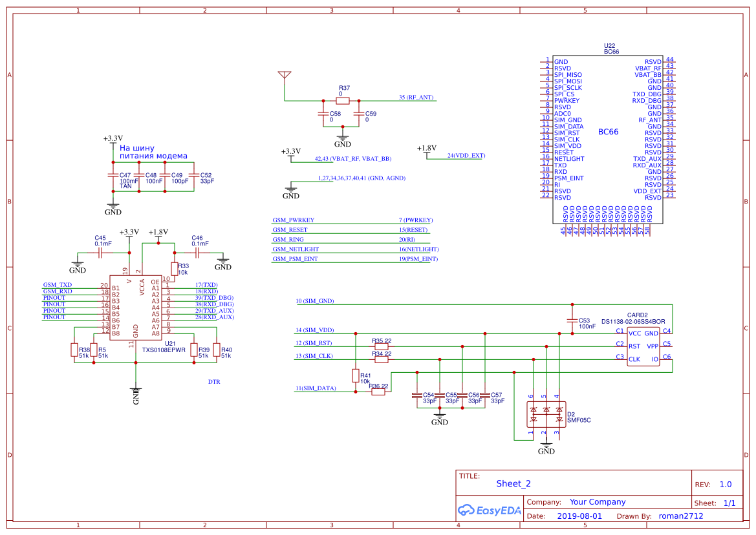Select resistor R38 51k symbol

[74, 350]
